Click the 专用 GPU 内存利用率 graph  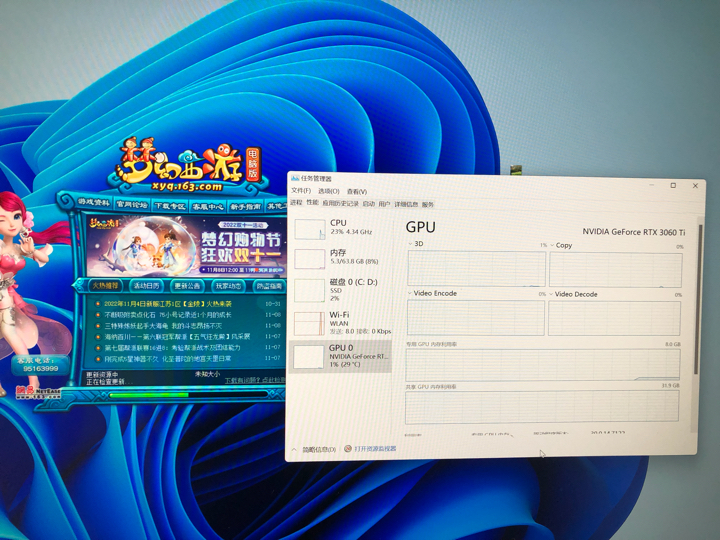(543, 364)
